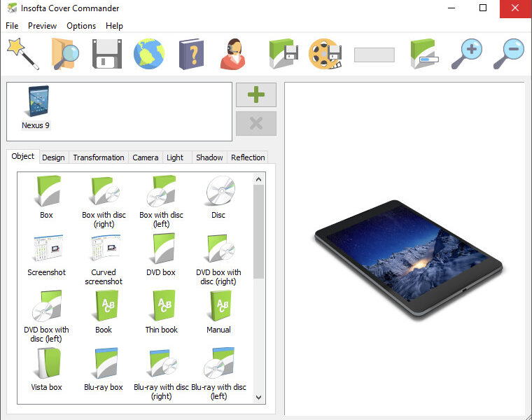Screen dimensions: 532x420
Task: Remove object with gray X button
Action: pos(256,123)
